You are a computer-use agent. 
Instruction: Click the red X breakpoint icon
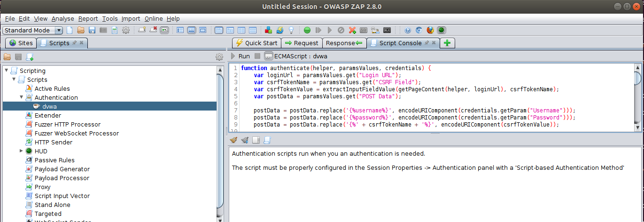pyautogui.click(x=352, y=30)
